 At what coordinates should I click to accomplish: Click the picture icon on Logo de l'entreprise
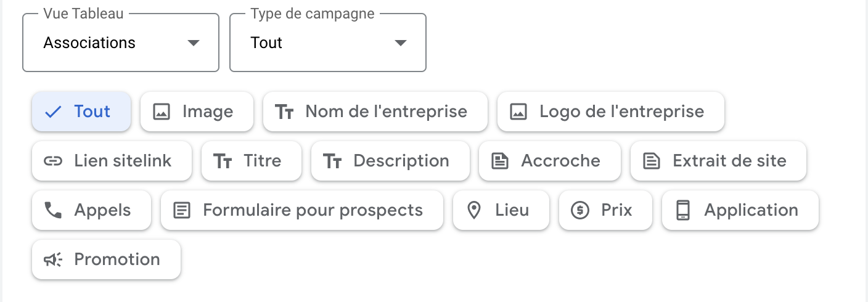(518, 112)
